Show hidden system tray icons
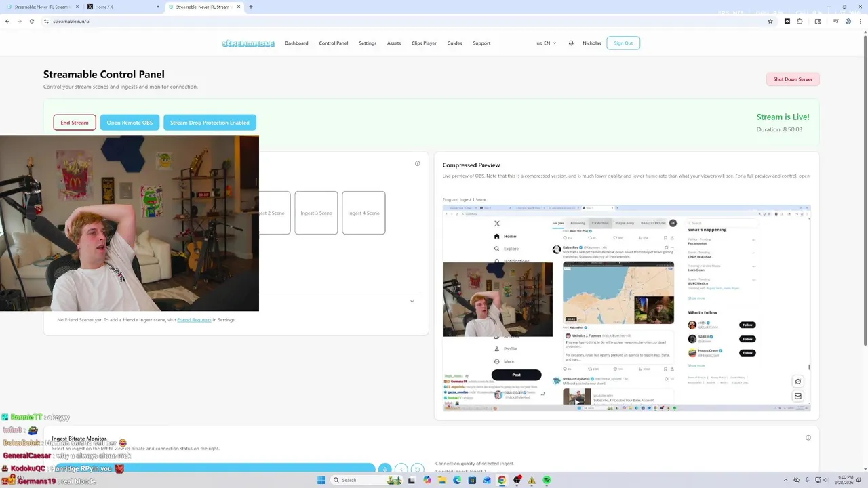Image resolution: width=868 pixels, height=488 pixels. 785,480
